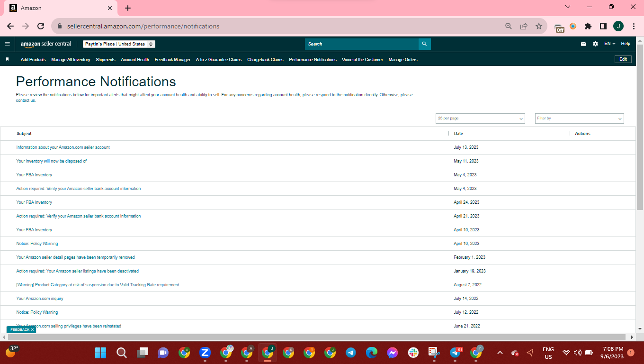Image resolution: width=644 pixels, height=364 pixels.
Task: Open the 25 per page dropdown
Action: (480, 118)
